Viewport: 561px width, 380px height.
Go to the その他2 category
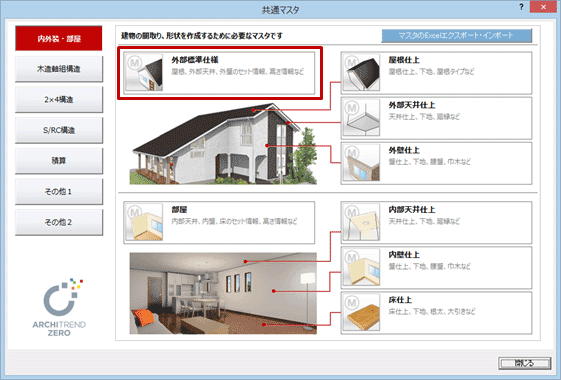pos(59,222)
